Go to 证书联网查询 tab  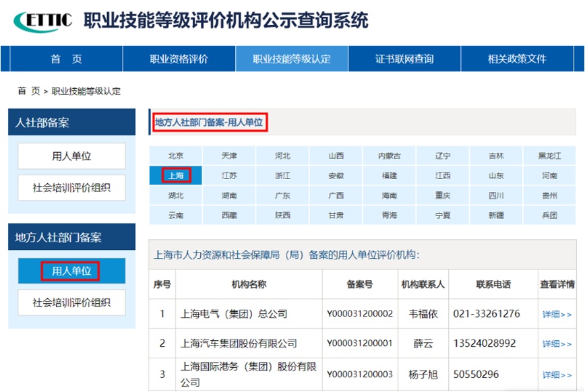pos(404,59)
